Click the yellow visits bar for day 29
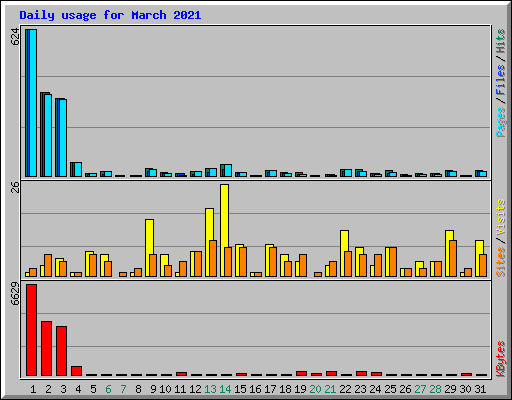The height and width of the screenshot is (400, 512). (x=449, y=253)
